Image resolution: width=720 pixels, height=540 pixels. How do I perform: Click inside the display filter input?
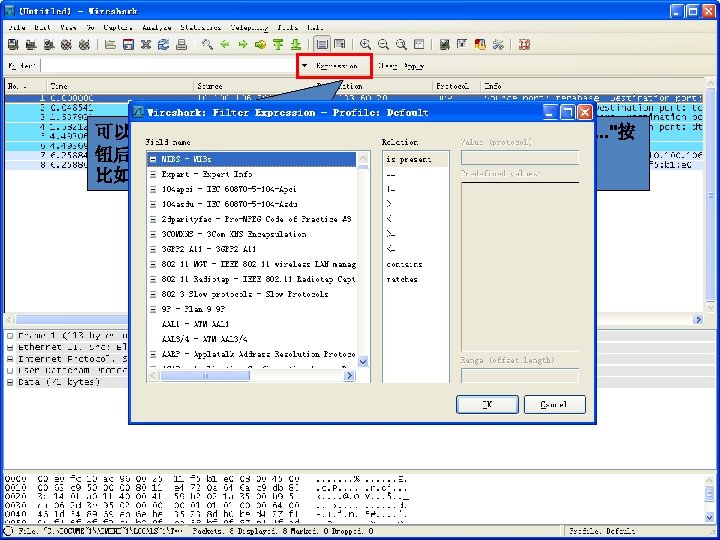point(169,66)
